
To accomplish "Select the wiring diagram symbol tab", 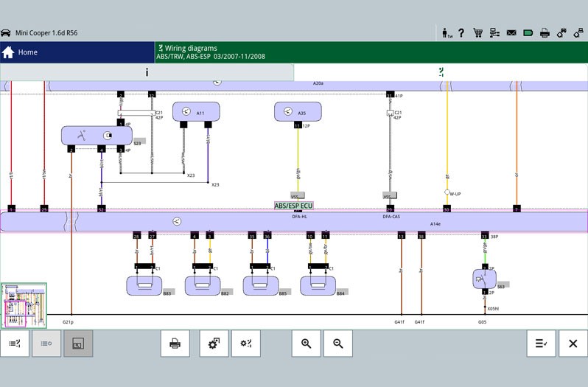I will tap(441, 72).
